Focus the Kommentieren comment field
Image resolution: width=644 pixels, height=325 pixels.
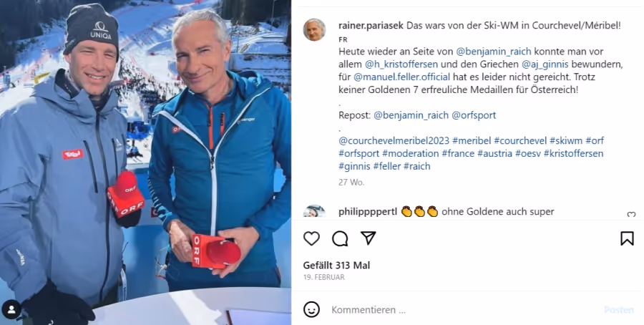[x=464, y=310]
